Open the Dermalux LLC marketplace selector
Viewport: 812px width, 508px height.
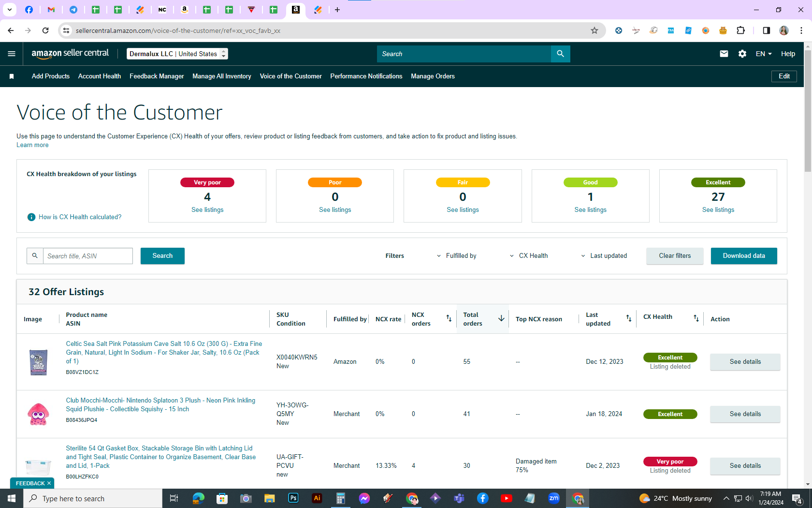tap(177, 54)
